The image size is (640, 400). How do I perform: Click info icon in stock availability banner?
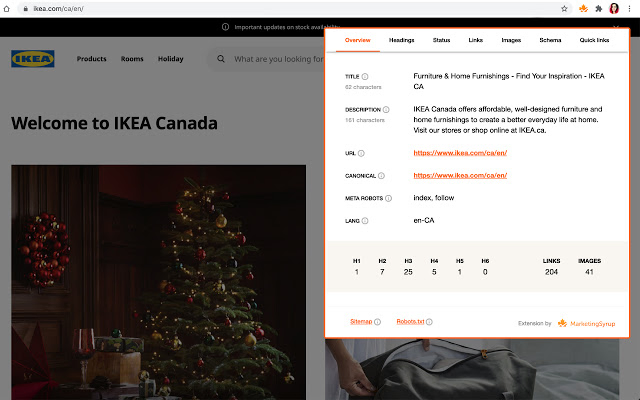pos(225,27)
